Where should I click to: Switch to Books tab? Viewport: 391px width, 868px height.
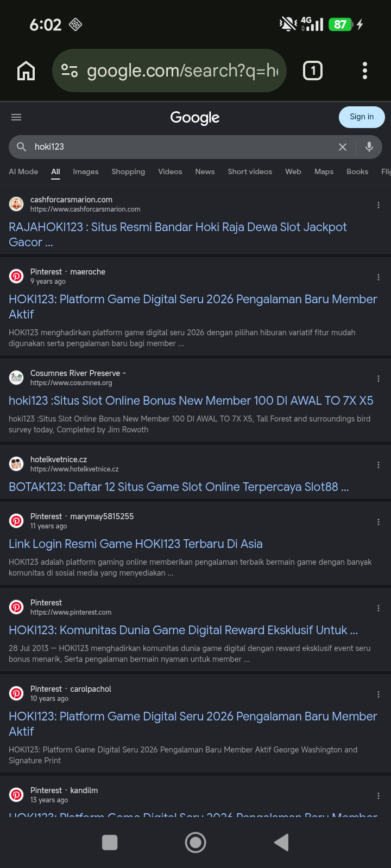coord(357,171)
